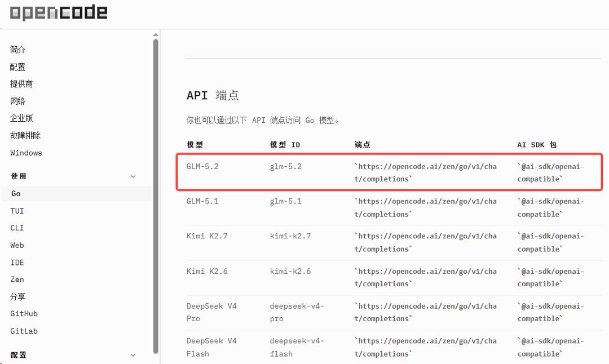Click the bottom 配置 section heading
The width and height of the screenshot is (609, 364).
18,354
